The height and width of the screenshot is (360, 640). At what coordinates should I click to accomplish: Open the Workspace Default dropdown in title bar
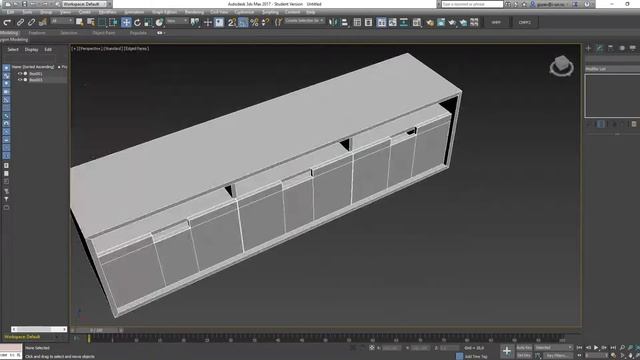pos(84,4)
